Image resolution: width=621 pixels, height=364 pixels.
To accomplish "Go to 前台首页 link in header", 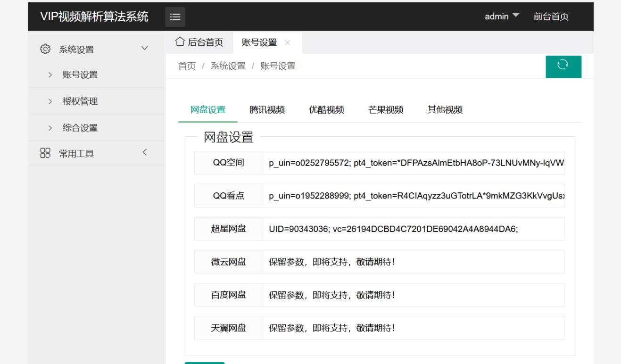I will click(551, 17).
